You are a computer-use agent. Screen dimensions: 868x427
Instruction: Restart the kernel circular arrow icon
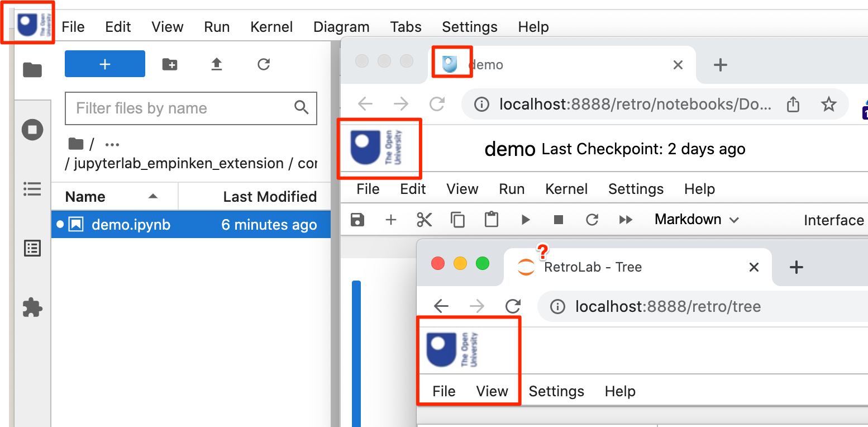coord(592,220)
